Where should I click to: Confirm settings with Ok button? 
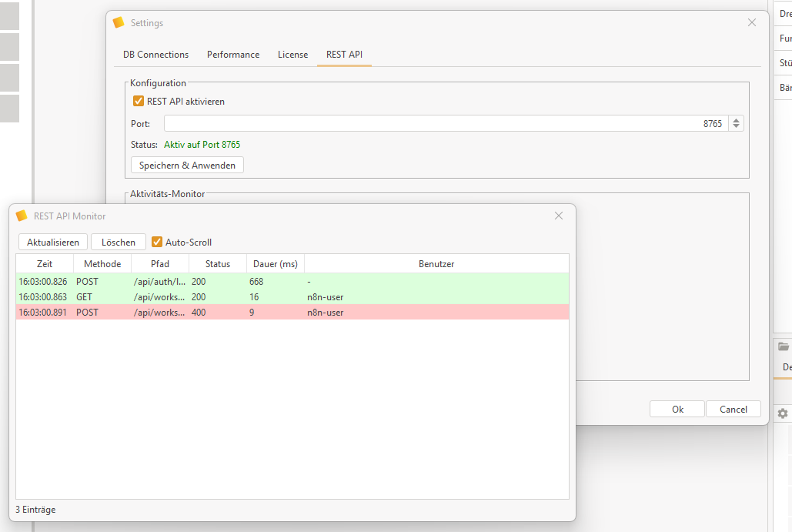click(677, 410)
